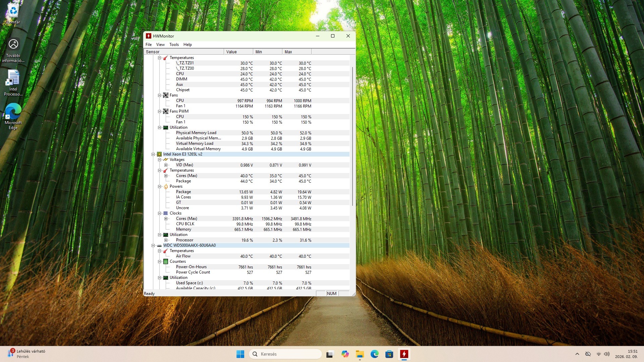Open File Explorer from taskbar
The image size is (644, 362).
(x=360, y=354)
